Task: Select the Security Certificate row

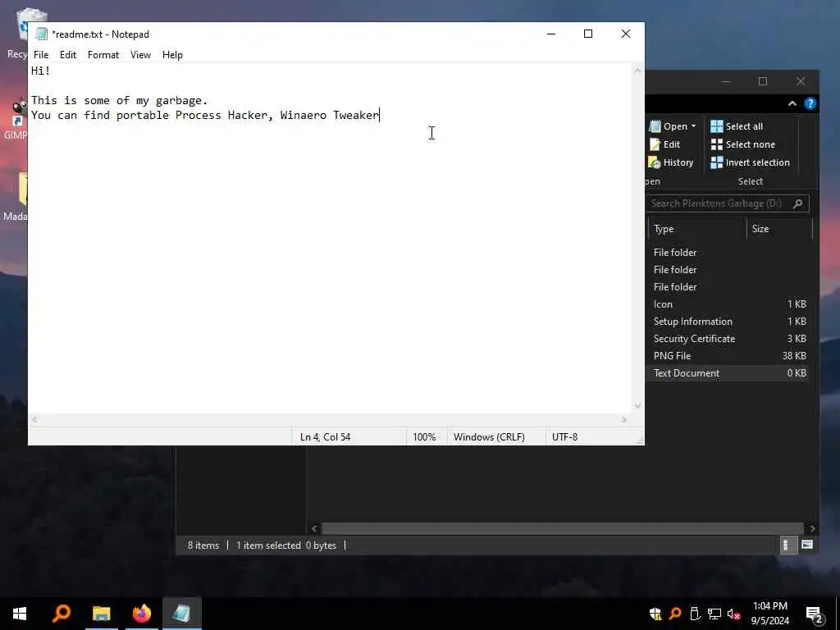Action: [x=728, y=339]
